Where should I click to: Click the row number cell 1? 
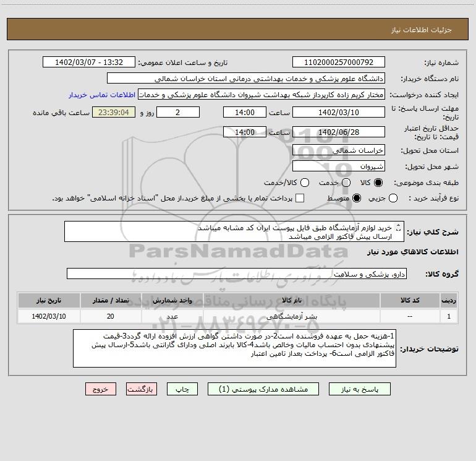point(449,316)
